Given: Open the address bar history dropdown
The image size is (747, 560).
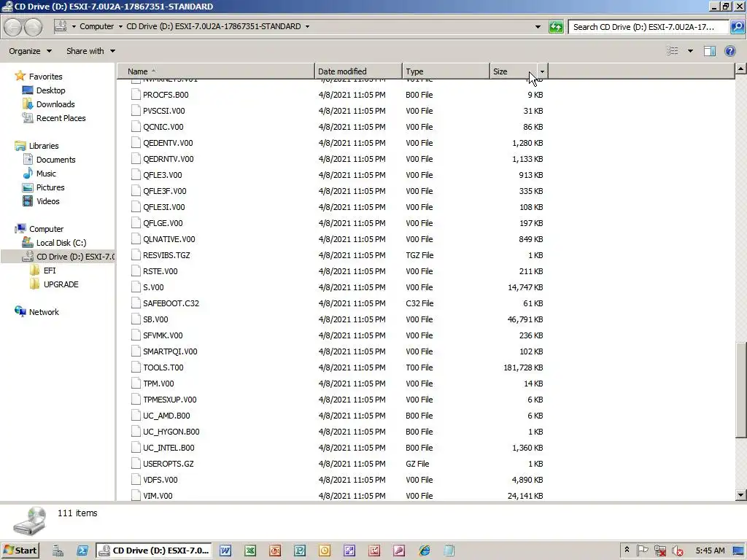Looking at the screenshot, I should [538, 27].
